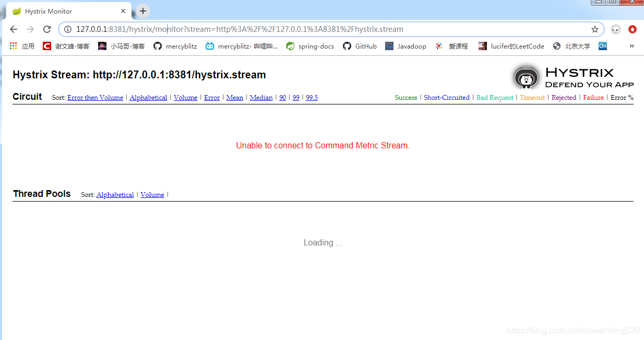Open the spring-docs bookmark

tap(310, 46)
